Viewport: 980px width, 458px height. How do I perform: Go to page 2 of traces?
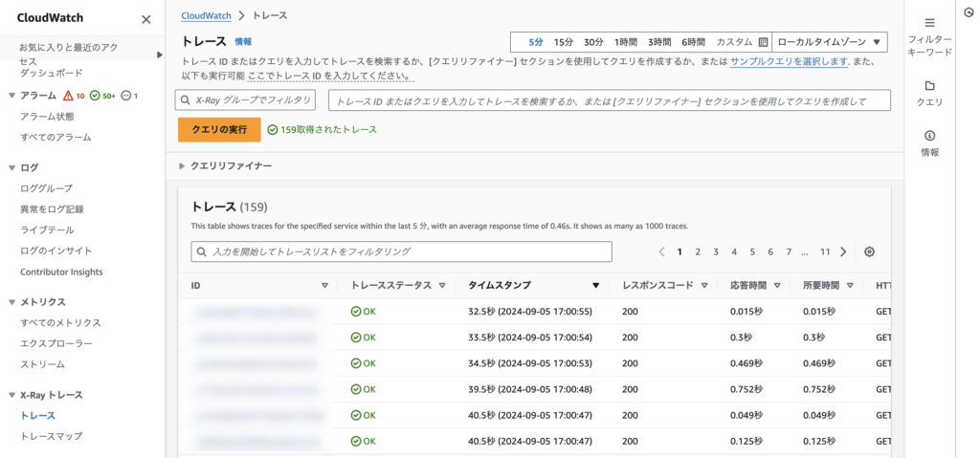[x=698, y=251]
